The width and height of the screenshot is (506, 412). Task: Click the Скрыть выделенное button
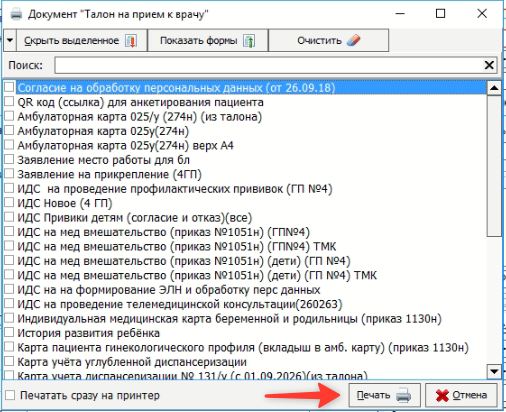(82, 40)
